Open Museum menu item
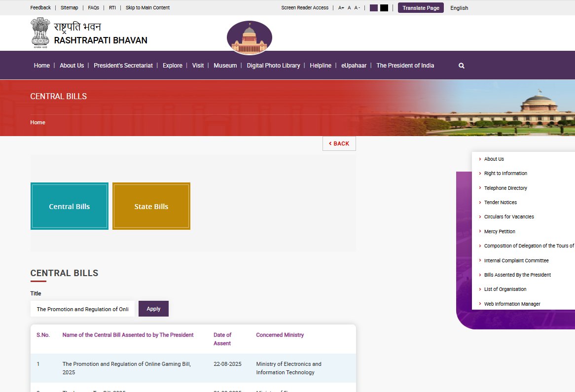This screenshot has height=392, width=575. point(225,65)
